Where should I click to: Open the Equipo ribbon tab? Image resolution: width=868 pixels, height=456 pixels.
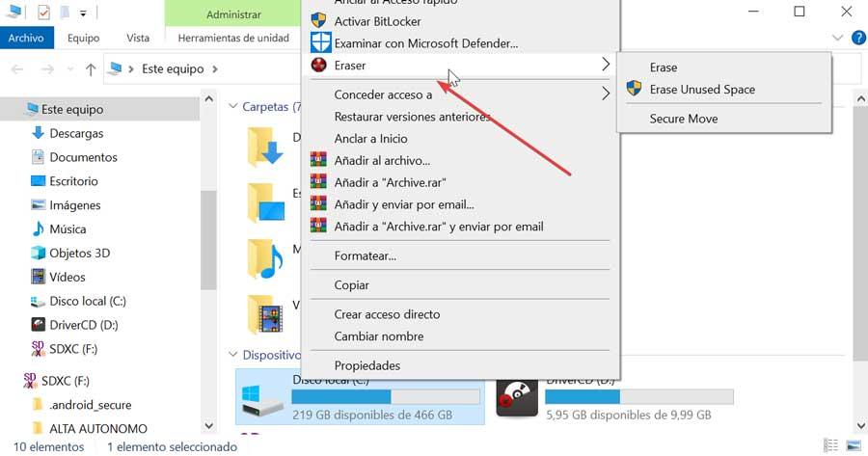click(x=84, y=38)
